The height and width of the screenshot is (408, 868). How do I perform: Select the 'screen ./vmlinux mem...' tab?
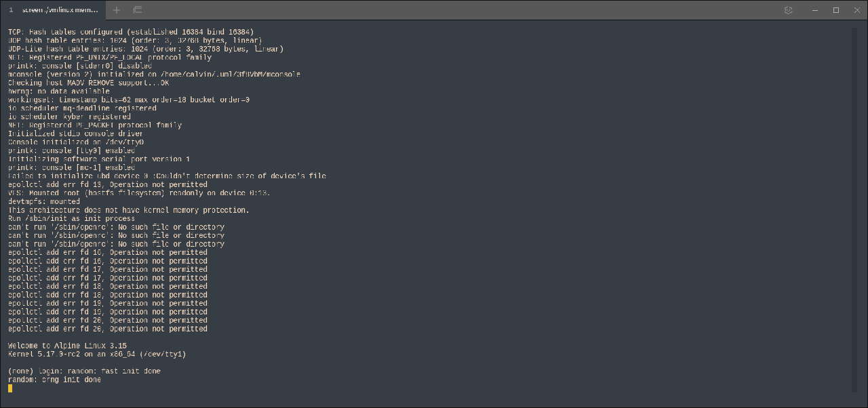[60, 10]
